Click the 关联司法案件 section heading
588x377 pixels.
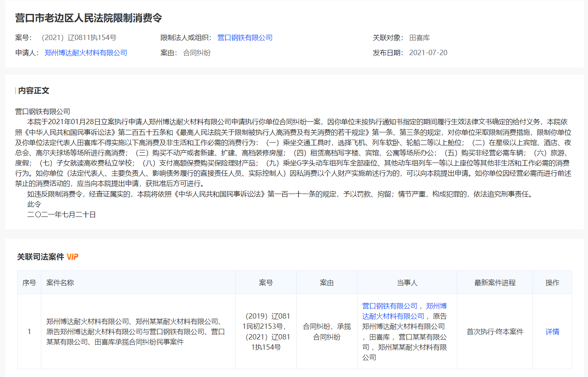40,257
